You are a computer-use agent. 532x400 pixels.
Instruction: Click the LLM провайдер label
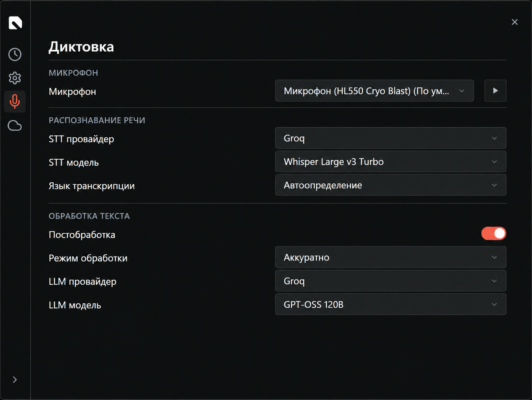(82, 282)
